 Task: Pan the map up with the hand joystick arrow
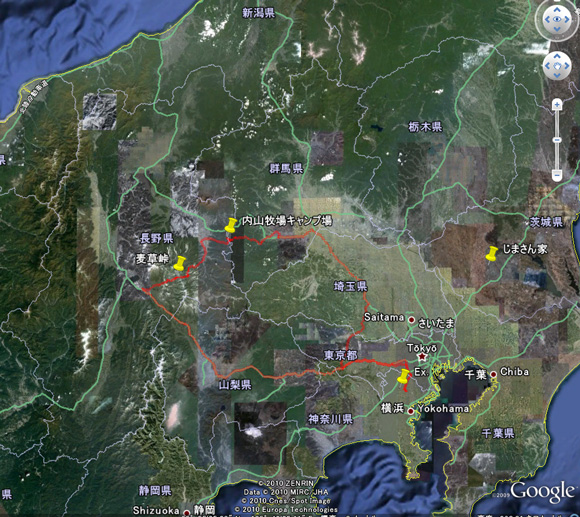pos(557,57)
